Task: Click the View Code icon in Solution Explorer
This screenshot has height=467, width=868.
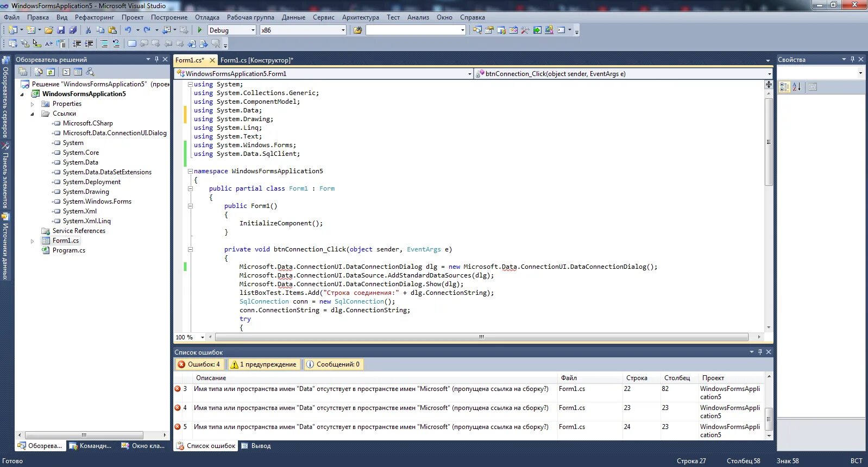Action: point(66,72)
